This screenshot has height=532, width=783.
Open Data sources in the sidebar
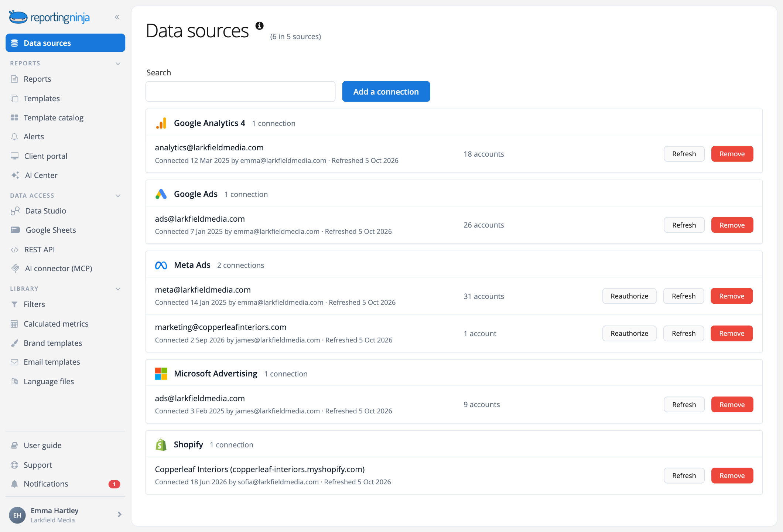pos(65,43)
